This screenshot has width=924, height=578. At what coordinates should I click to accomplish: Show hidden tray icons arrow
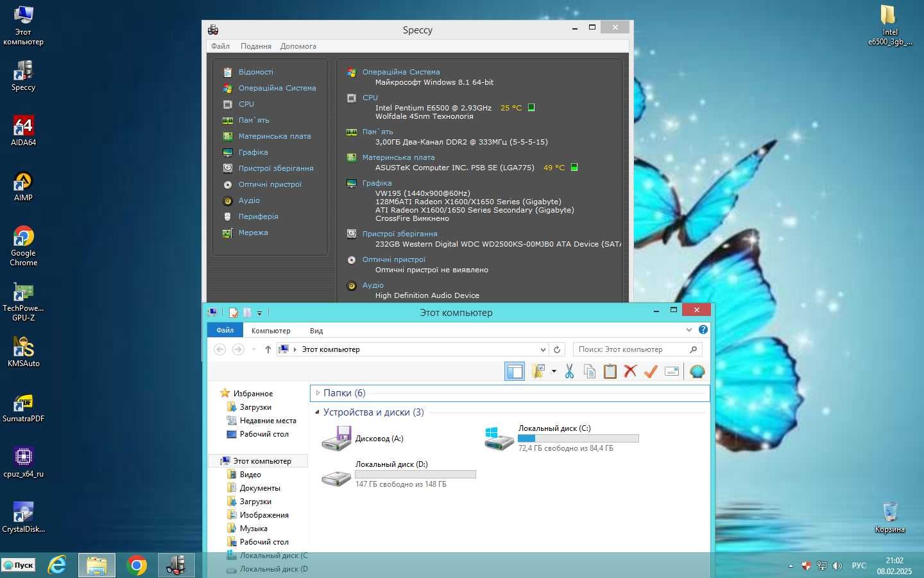(791, 566)
